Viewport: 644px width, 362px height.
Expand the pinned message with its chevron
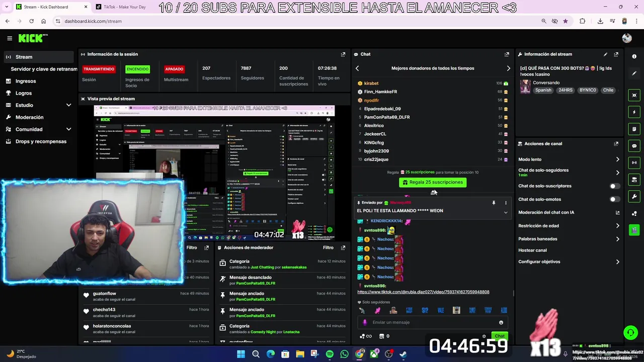coord(506,212)
